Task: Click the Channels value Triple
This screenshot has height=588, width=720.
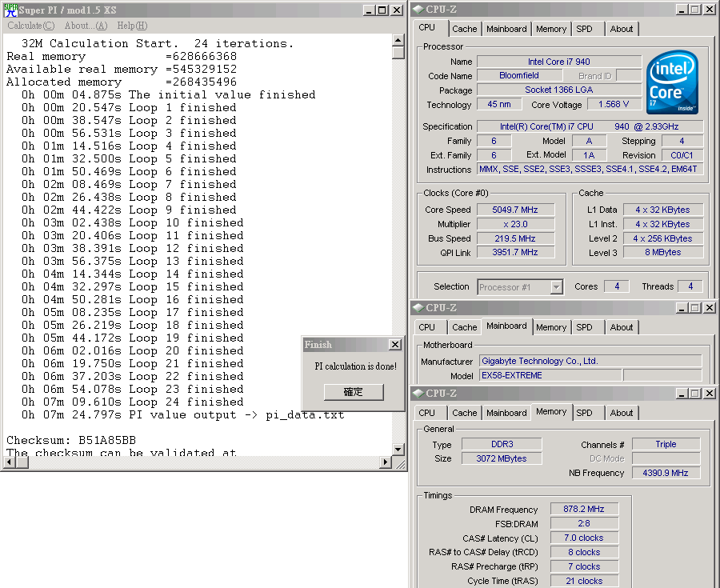Action: click(666, 444)
